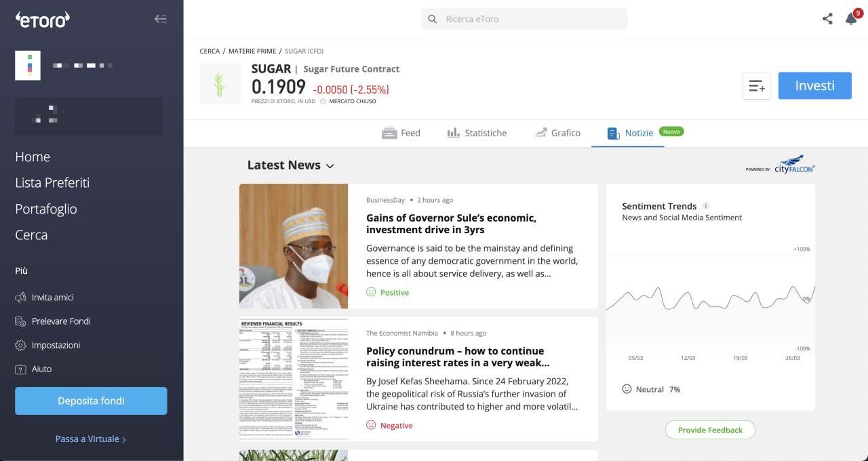Click the Sugar cane instrument icon
This screenshot has height=461, width=868.
pos(220,83)
